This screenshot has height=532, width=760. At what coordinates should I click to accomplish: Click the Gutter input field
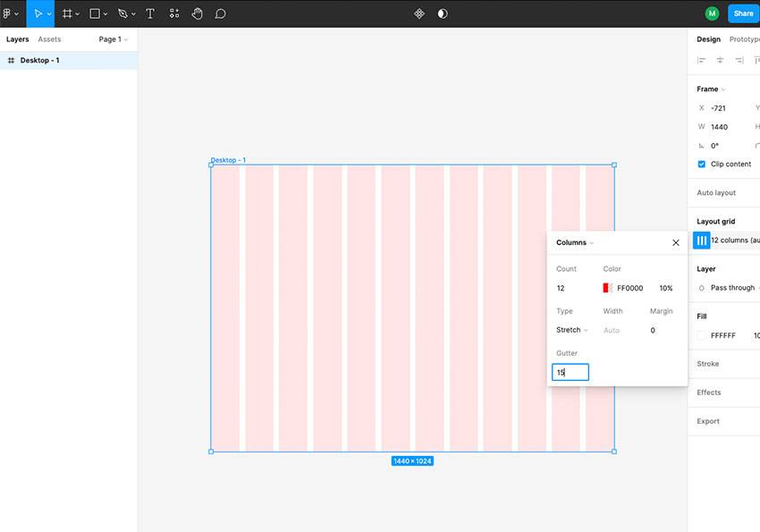570,372
